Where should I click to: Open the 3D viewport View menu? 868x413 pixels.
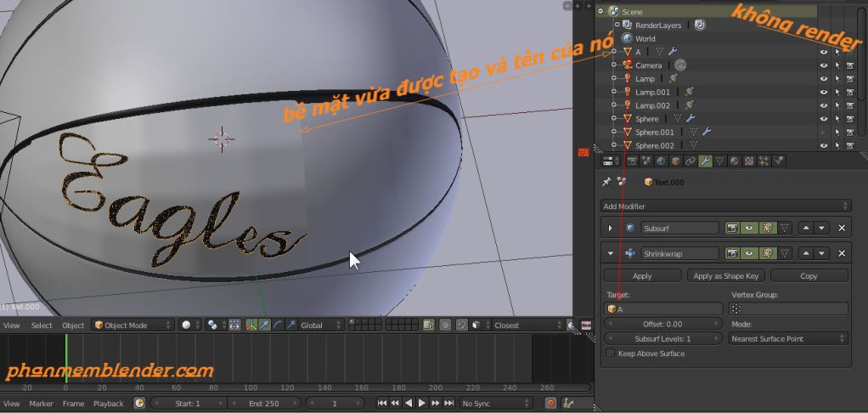pos(12,325)
